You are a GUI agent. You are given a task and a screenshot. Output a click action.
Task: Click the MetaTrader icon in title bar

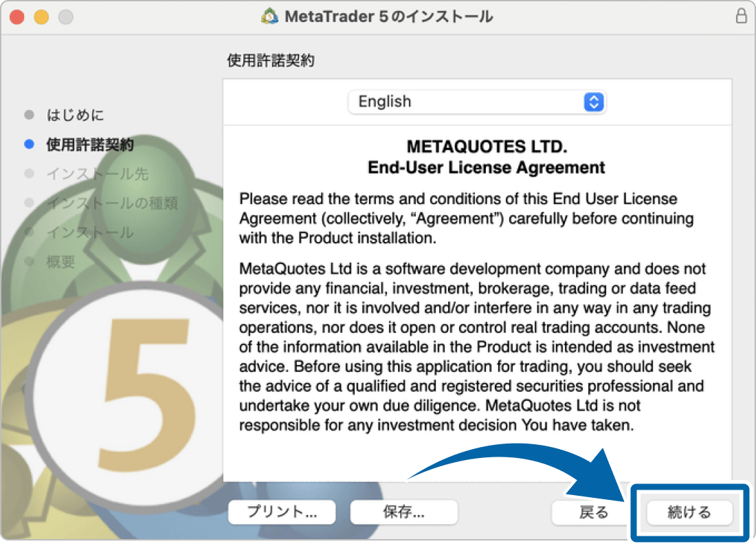[x=269, y=17]
